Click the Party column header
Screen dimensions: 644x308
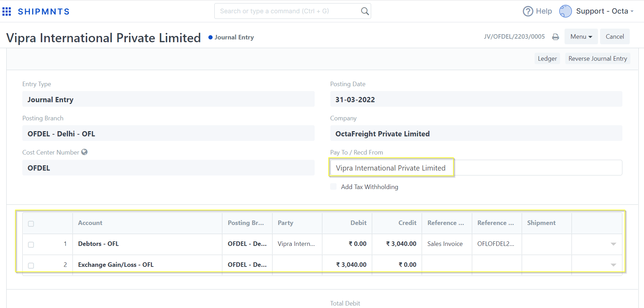[x=297, y=223]
